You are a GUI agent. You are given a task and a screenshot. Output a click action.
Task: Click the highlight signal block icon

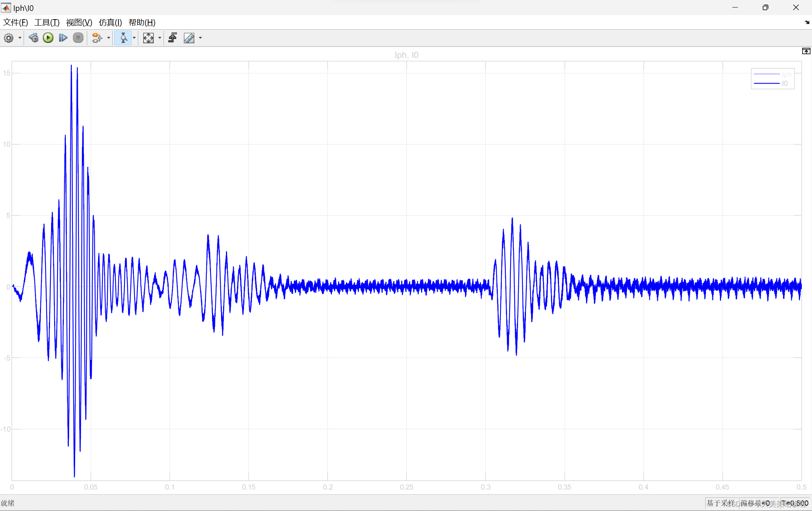97,38
